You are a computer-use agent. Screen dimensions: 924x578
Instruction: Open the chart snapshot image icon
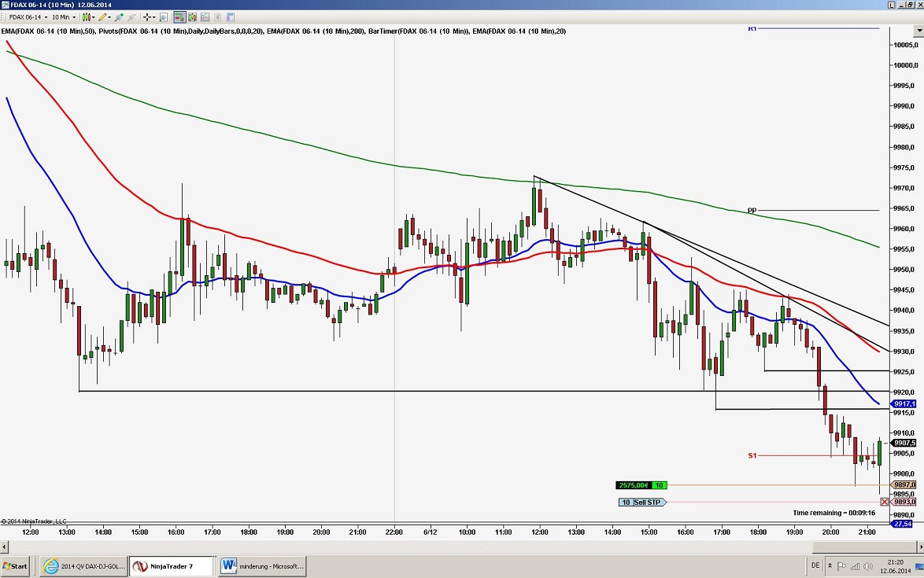205,17
